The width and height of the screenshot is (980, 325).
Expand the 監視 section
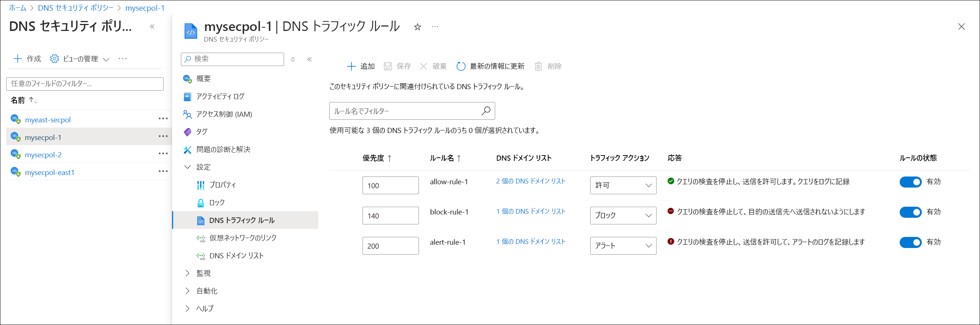pos(187,273)
